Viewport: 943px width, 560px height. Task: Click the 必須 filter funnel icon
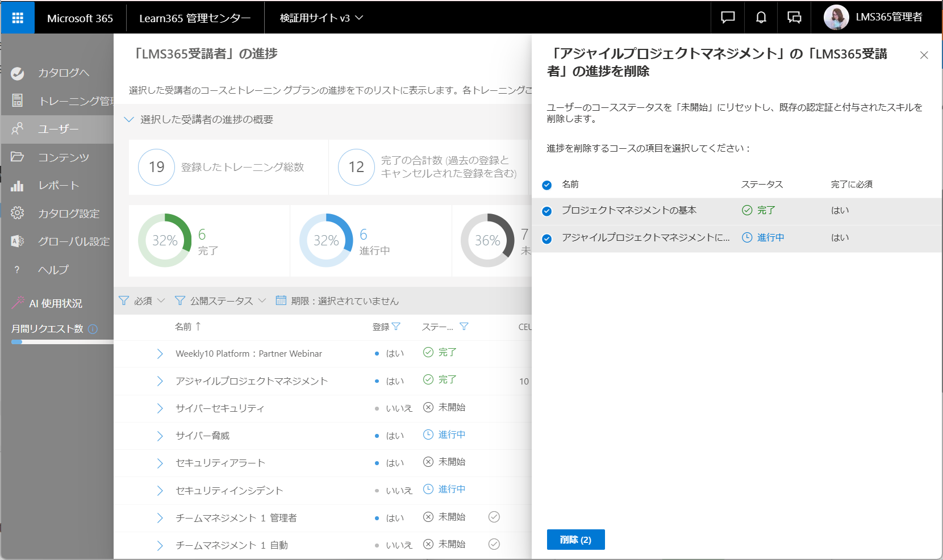(124, 300)
